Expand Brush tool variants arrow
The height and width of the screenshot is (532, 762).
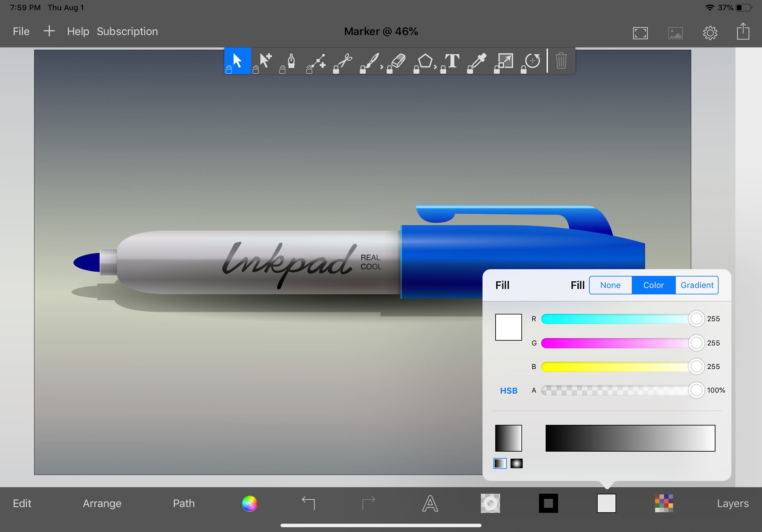pyautogui.click(x=382, y=67)
